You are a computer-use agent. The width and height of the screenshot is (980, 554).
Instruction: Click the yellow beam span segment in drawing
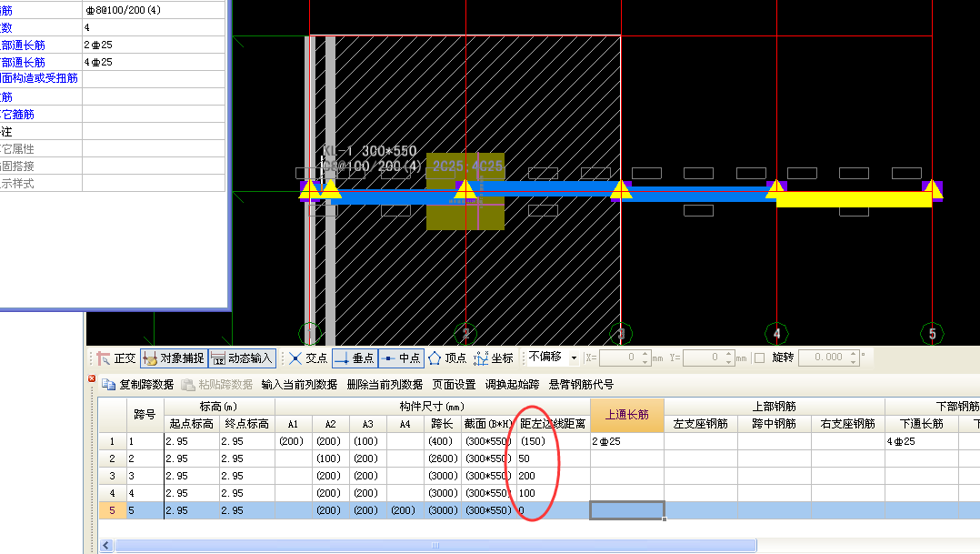(x=854, y=199)
